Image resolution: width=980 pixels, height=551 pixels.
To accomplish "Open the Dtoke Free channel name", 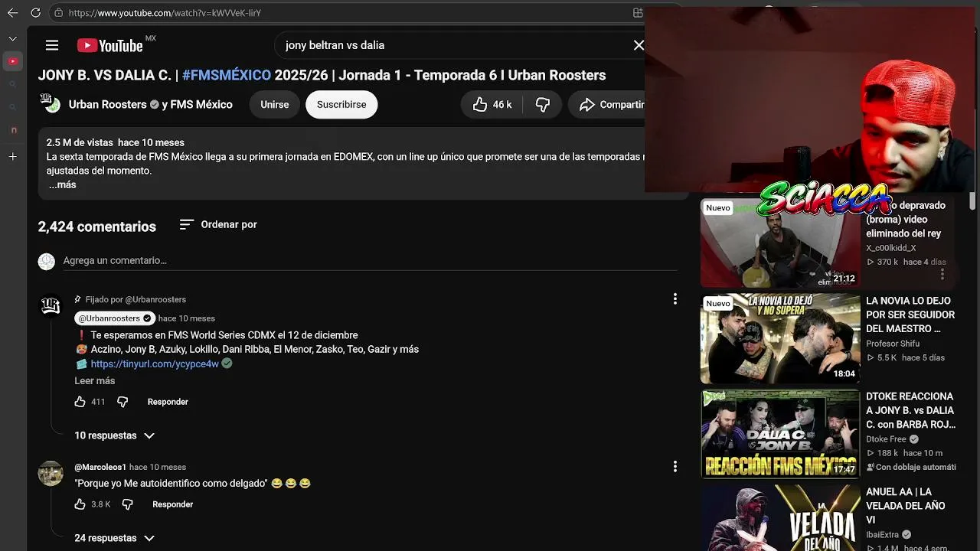I will (886, 439).
